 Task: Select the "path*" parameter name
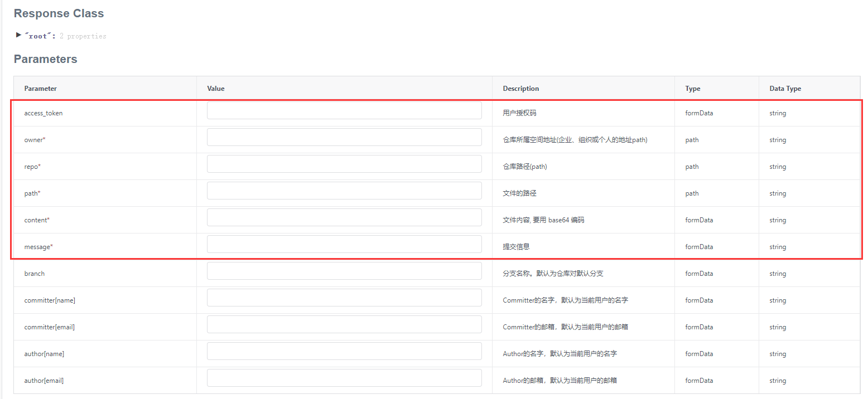point(32,193)
